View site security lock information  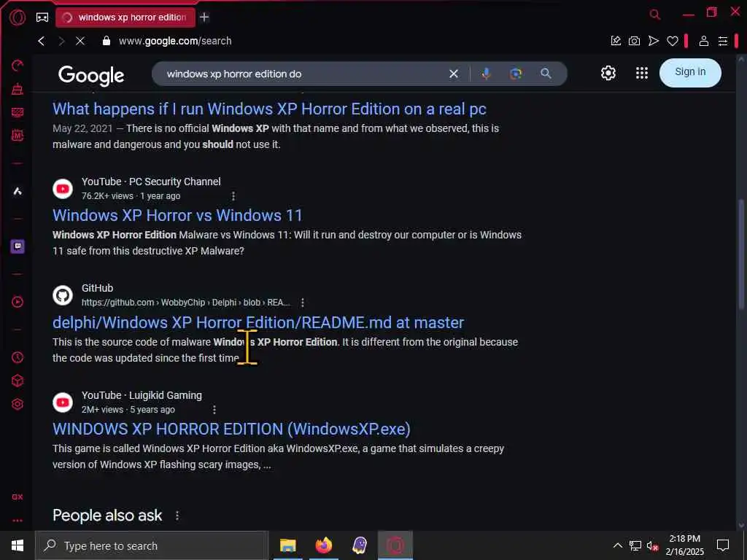pos(107,41)
